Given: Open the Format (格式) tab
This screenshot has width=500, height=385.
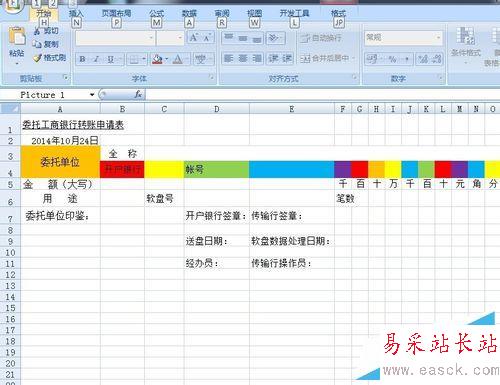Looking at the screenshot, I should [x=338, y=14].
